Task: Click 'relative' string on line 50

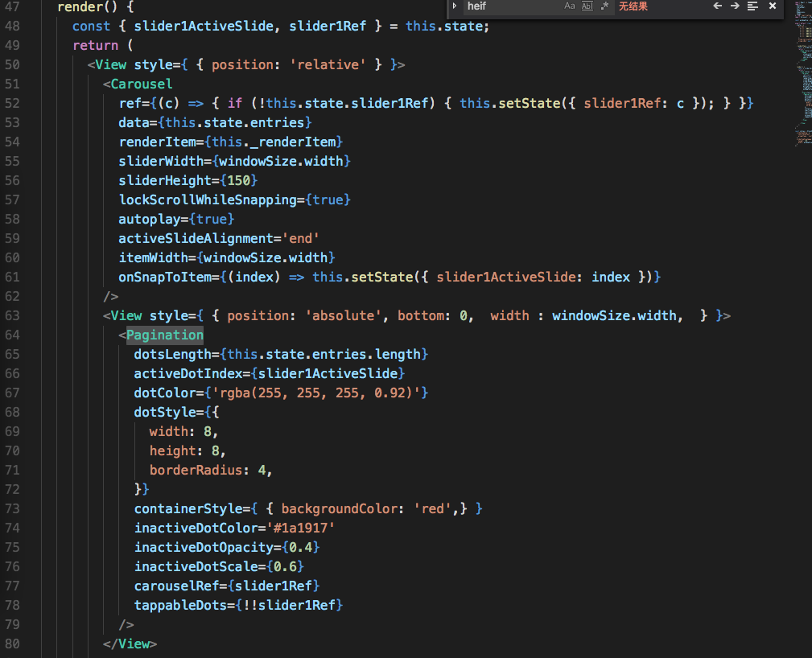Action: click(x=328, y=64)
